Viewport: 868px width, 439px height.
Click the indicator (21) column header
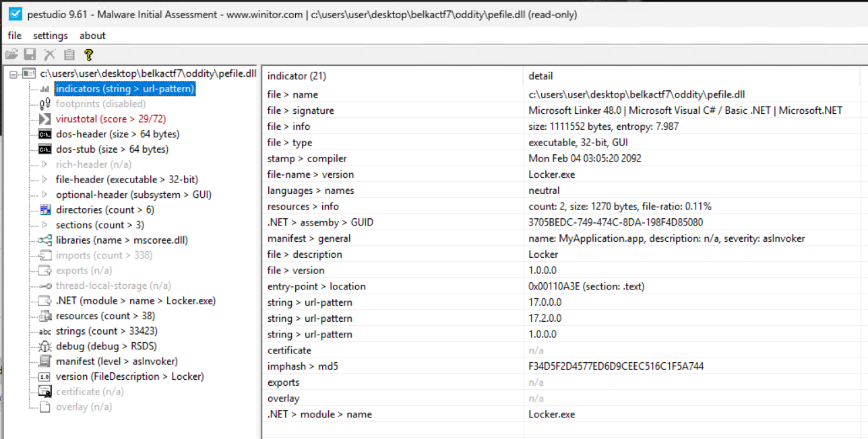tap(393, 76)
